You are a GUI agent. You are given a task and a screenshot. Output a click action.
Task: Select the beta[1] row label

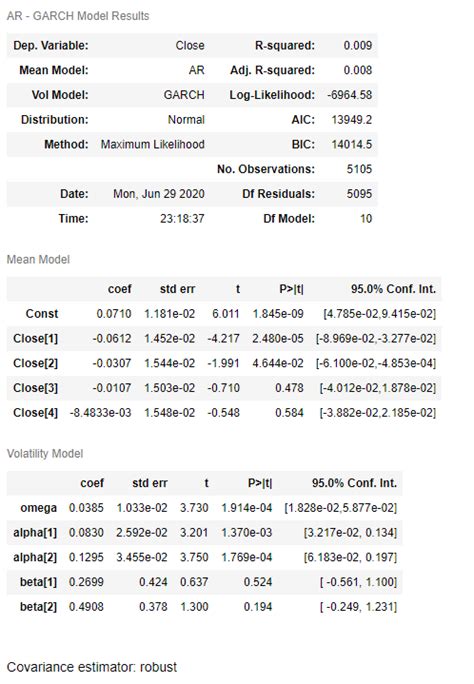[38, 582]
